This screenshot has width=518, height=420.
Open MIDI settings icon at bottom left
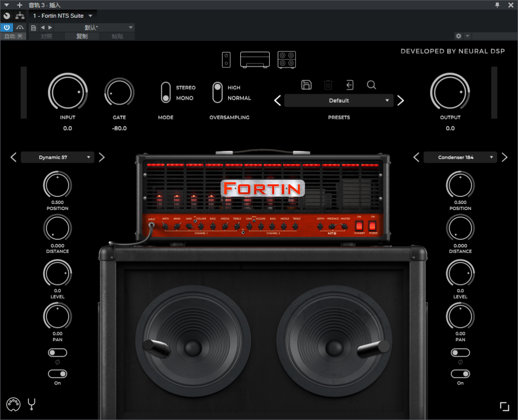[x=13, y=404]
